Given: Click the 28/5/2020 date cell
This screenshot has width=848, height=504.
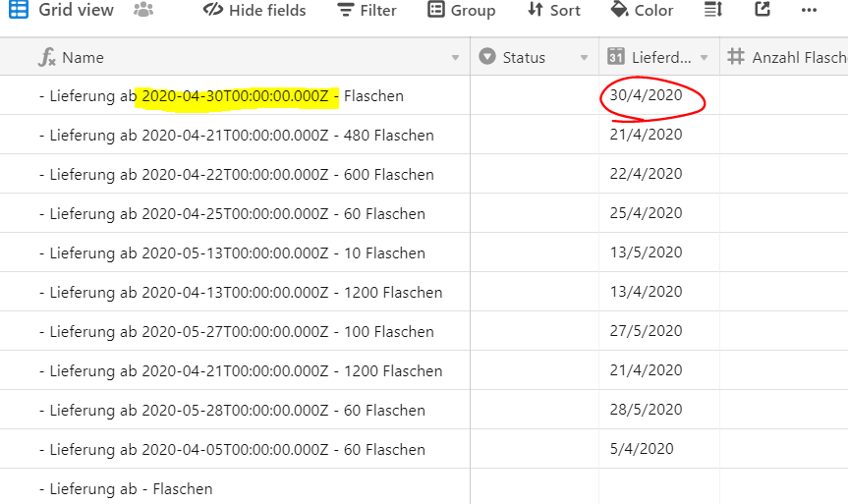Looking at the screenshot, I should (x=659, y=410).
